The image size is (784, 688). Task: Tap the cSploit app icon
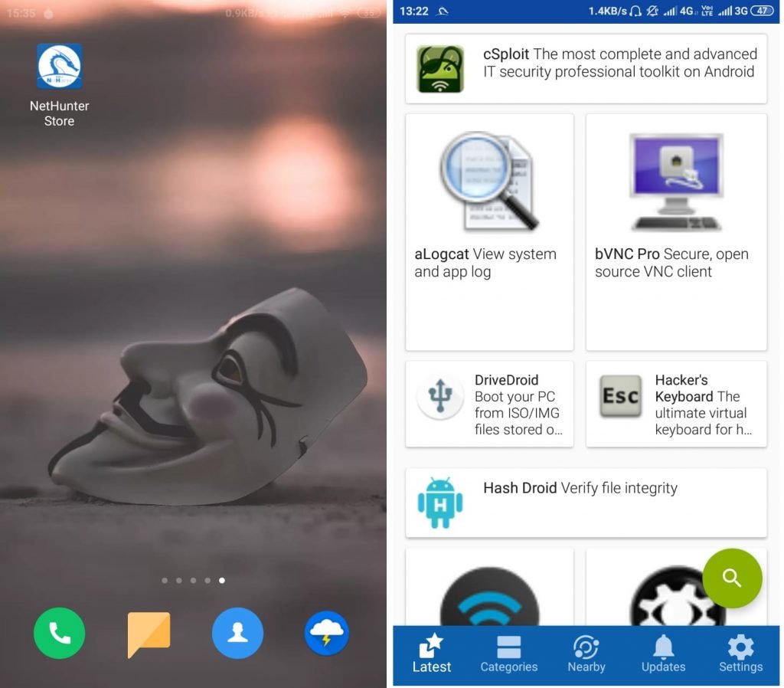[440, 69]
